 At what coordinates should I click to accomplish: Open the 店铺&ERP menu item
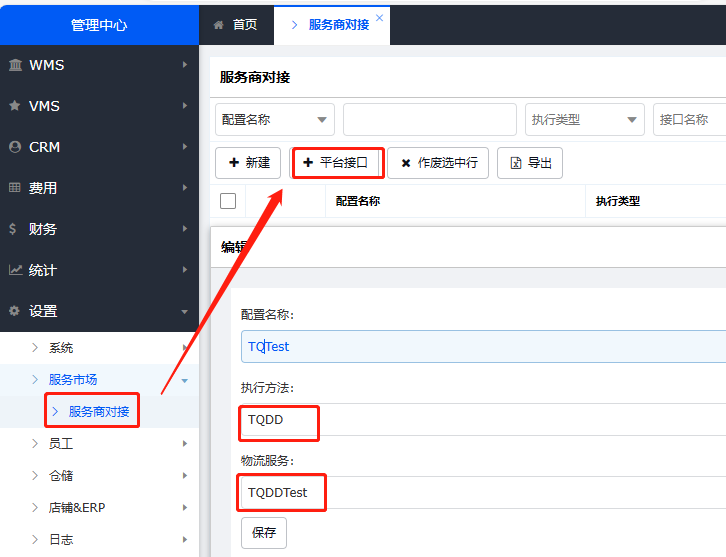tap(100, 507)
